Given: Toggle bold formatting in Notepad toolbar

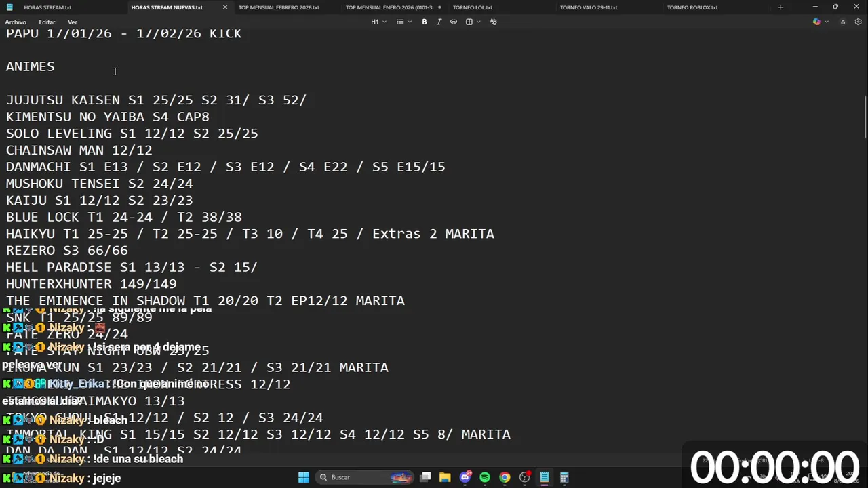Looking at the screenshot, I should pyautogui.click(x=425, y=22).
